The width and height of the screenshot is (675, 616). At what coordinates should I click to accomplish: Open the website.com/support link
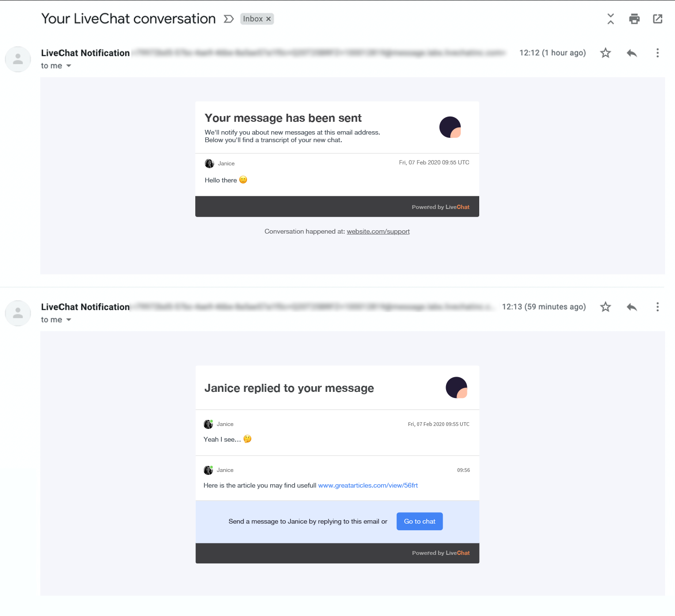[378, 231]
